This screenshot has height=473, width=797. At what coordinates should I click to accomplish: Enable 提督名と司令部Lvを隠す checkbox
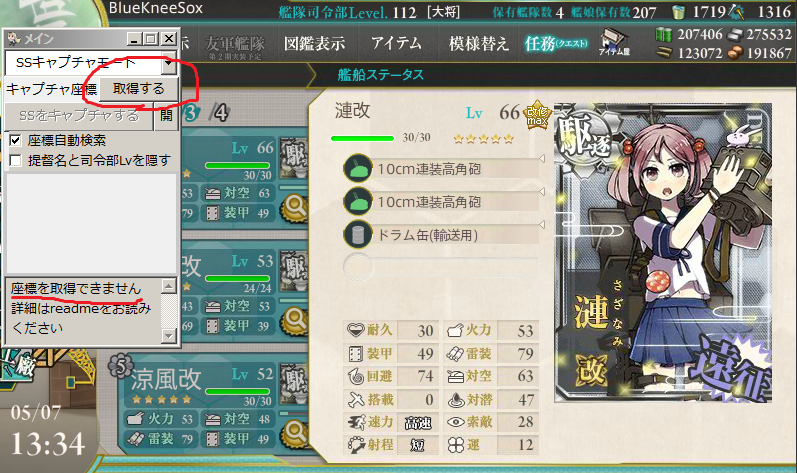pos(16,161)
